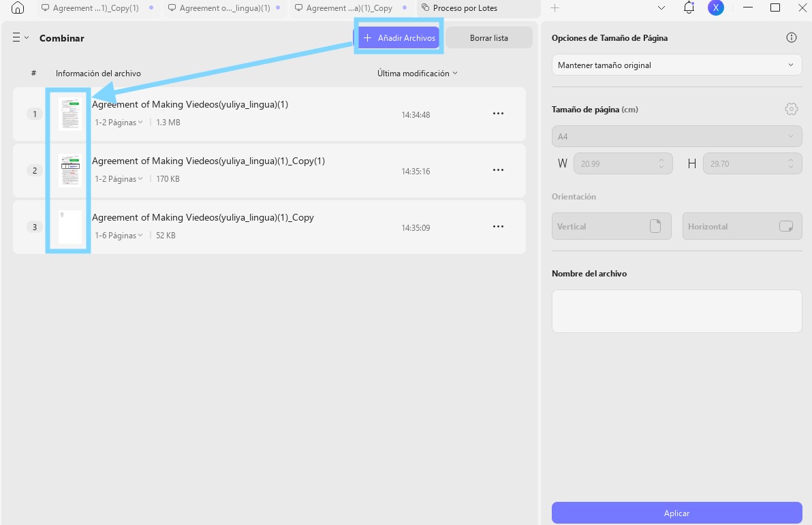Expand 1-2 Páginas range of 1.3 MB file
This screenshot has height=525, width=812.
(119, 122)
